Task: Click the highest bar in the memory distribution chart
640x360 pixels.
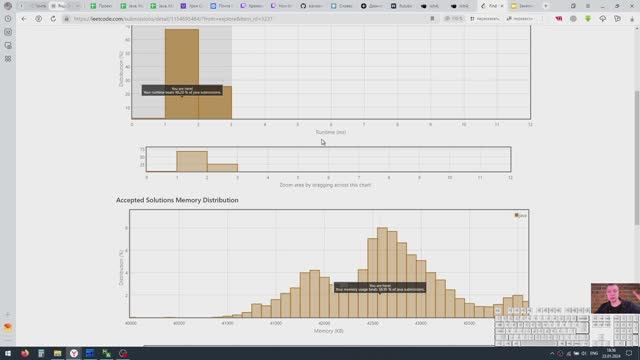Action: (382, 272)
